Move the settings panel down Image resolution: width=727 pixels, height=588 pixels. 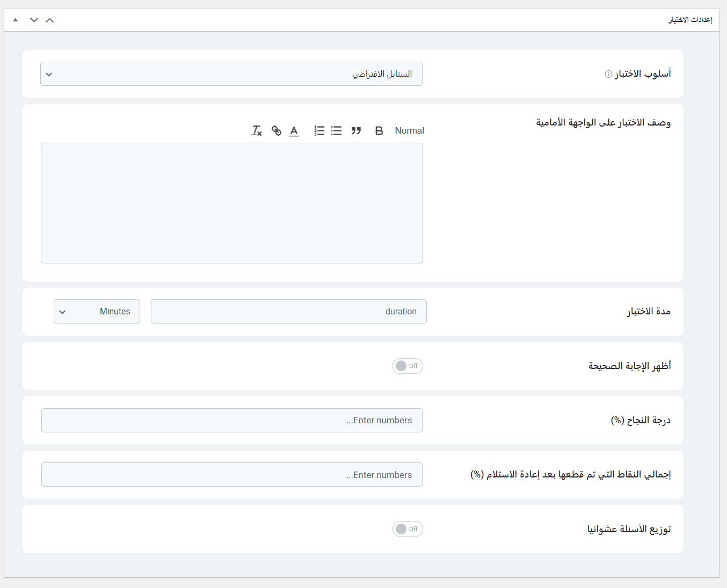click(34, 20)
